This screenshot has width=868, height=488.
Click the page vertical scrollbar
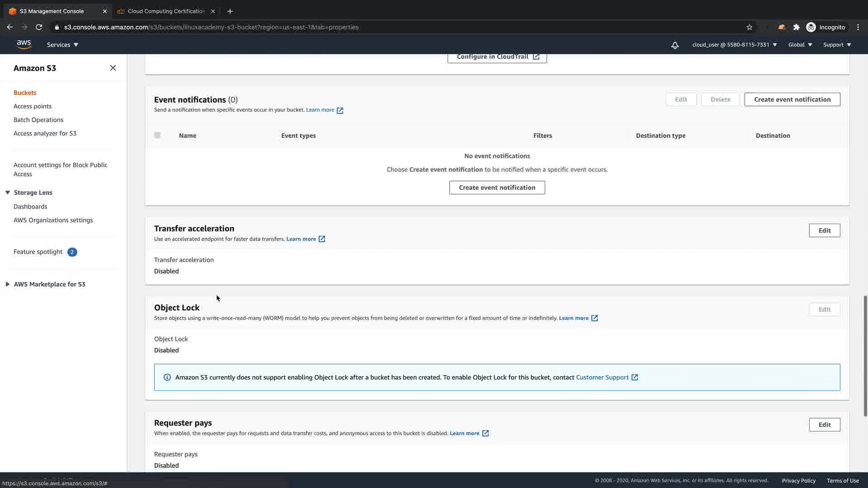coord(865,356)
